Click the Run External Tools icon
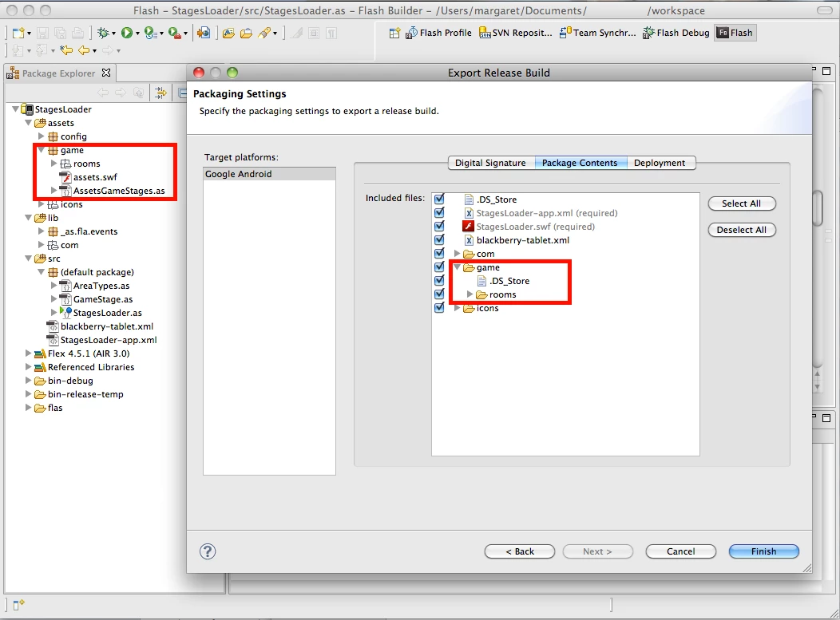 [174, 34]
